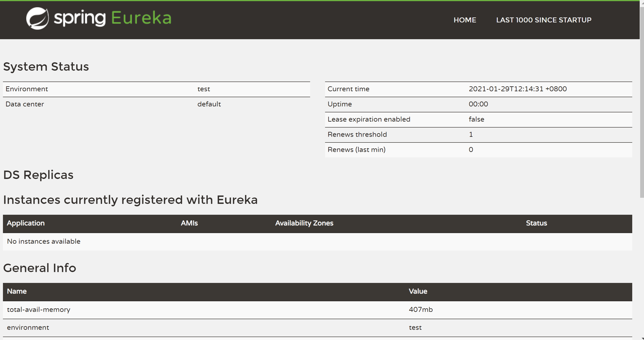Click the Spring leaf logo icon
Viewport: 644px width, 340px height.
tap(38, 18)
